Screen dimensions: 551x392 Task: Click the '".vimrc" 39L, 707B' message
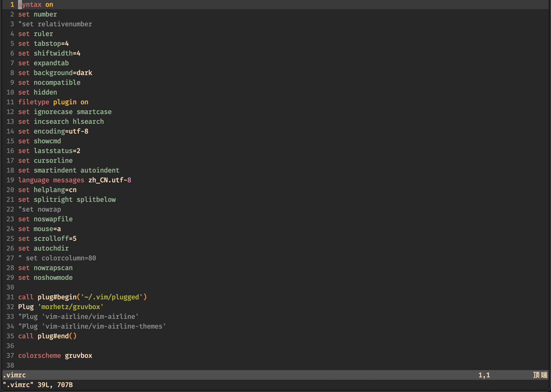point(38,385)
